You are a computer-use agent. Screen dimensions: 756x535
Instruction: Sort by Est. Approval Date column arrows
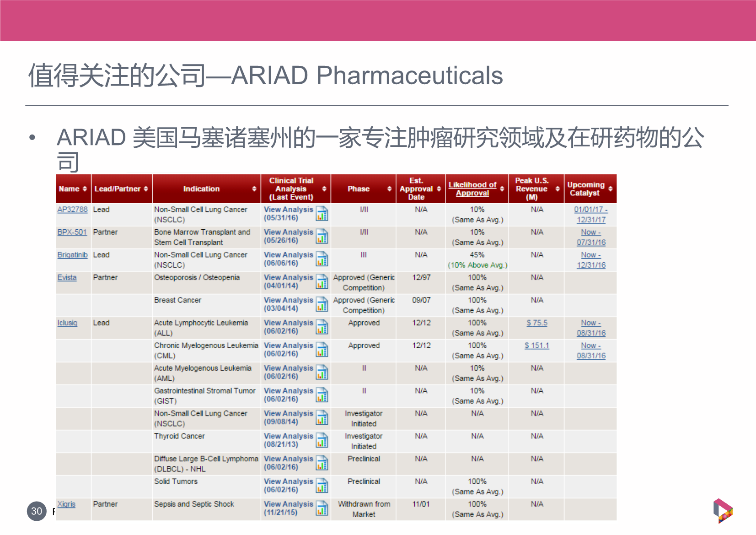[x=439, y=189]
